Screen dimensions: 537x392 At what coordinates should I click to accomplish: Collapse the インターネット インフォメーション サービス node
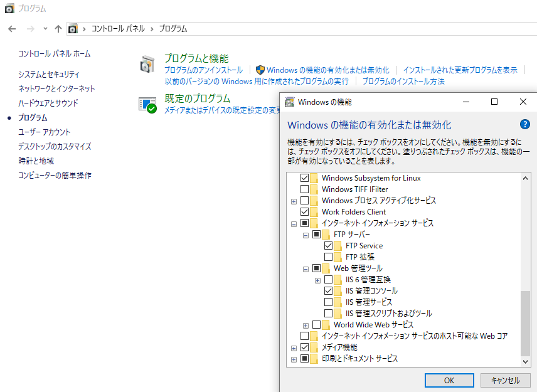click(294, 225)
